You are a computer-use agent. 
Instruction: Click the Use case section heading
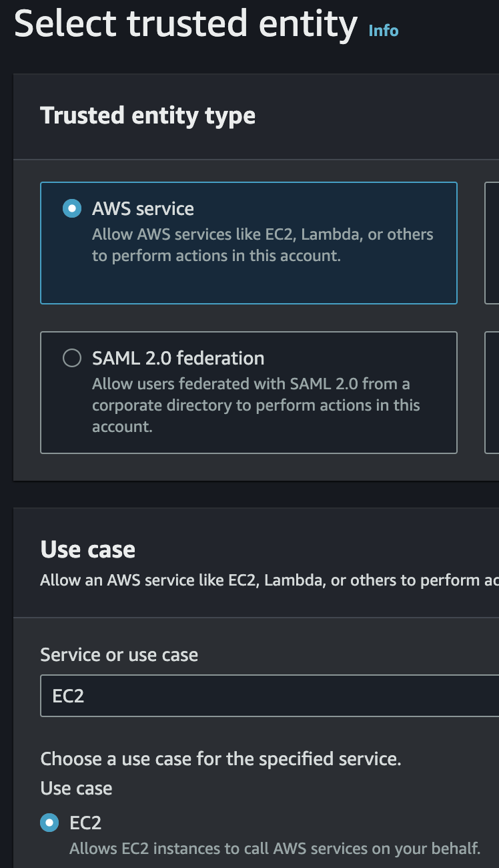88,550
